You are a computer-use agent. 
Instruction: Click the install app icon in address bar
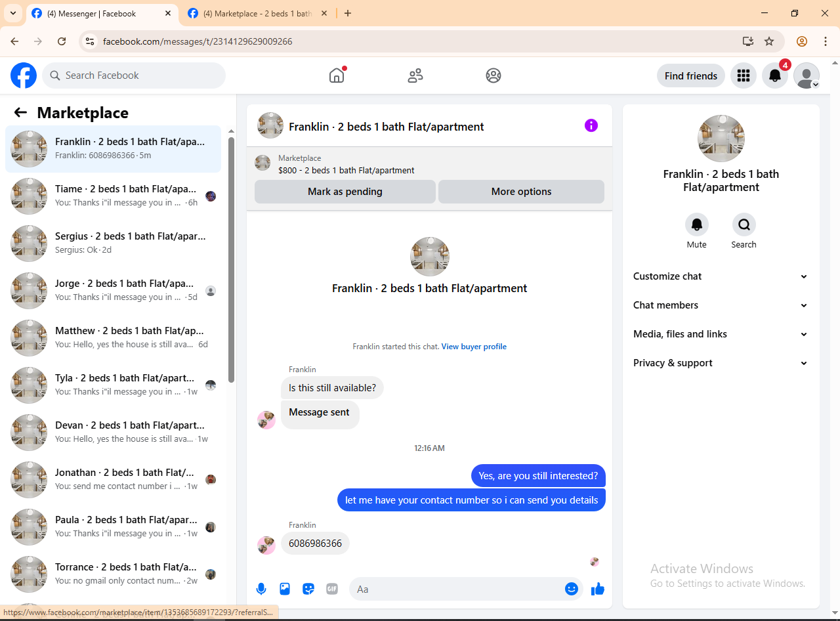click(748, 41)
